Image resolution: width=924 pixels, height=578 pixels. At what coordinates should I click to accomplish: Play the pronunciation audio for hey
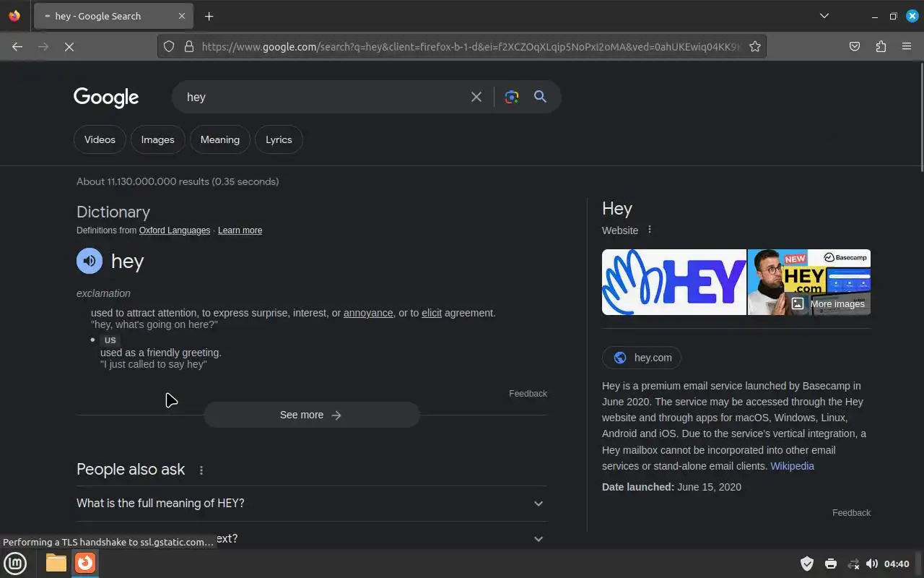click(x=90, y=261)
